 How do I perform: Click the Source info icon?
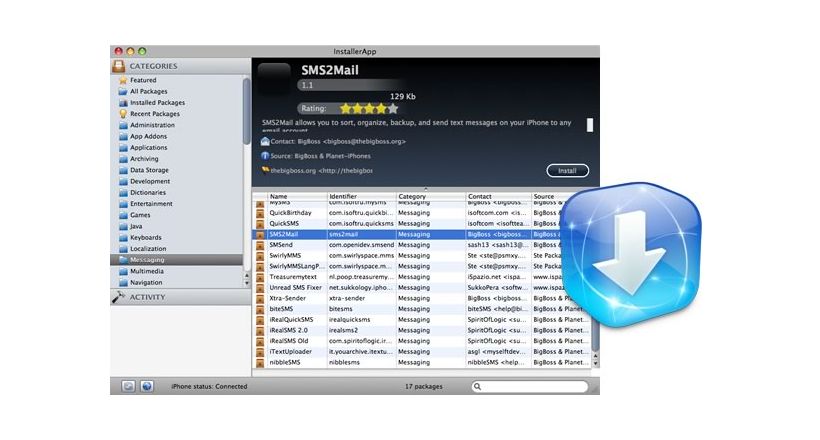(x=265, y=156)
